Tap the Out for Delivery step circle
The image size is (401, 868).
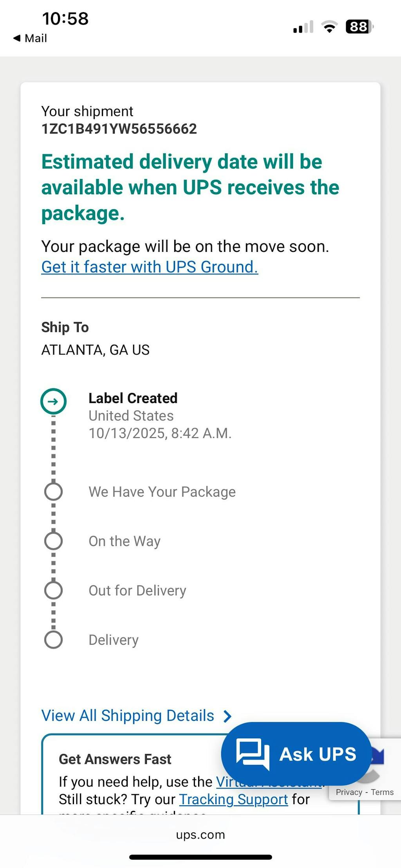54,590
